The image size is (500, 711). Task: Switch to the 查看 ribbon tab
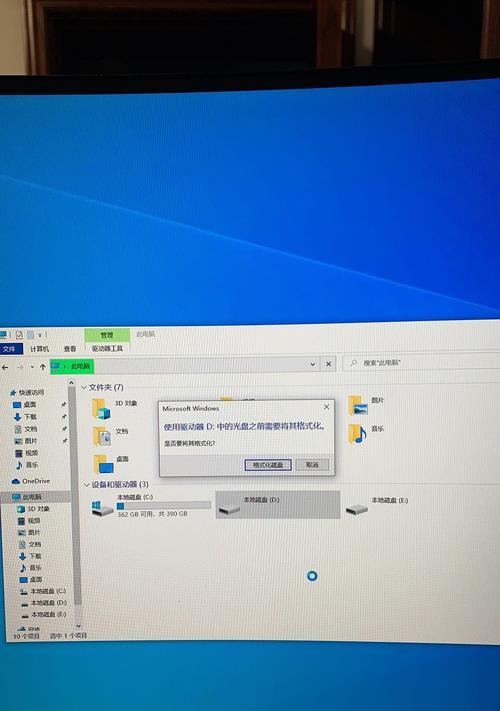pos(70,349)
